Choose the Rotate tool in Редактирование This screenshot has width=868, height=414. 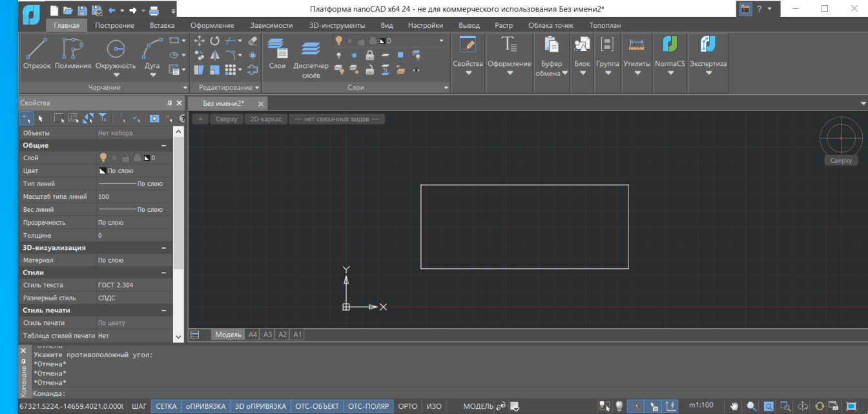click(x=214, y=41)
